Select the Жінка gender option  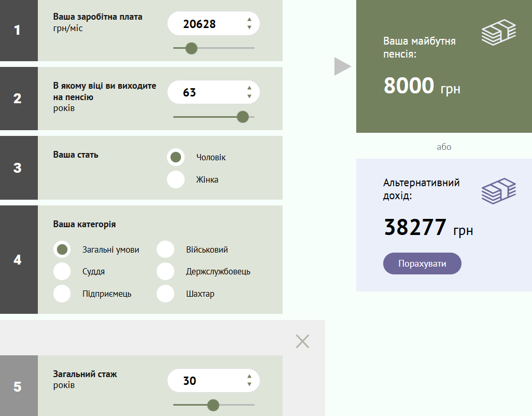coord(176,179)
